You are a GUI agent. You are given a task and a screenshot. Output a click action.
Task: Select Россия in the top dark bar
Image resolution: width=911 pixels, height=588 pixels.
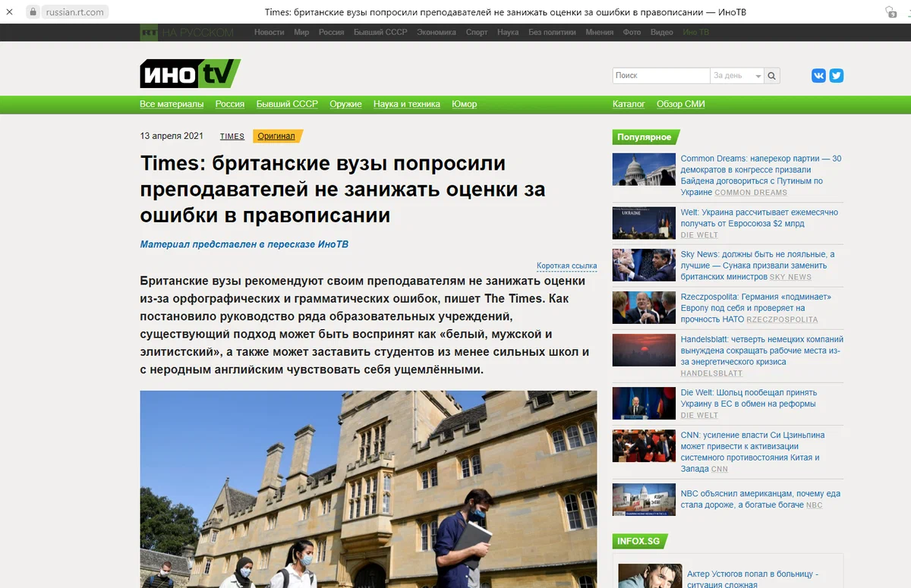331,33
